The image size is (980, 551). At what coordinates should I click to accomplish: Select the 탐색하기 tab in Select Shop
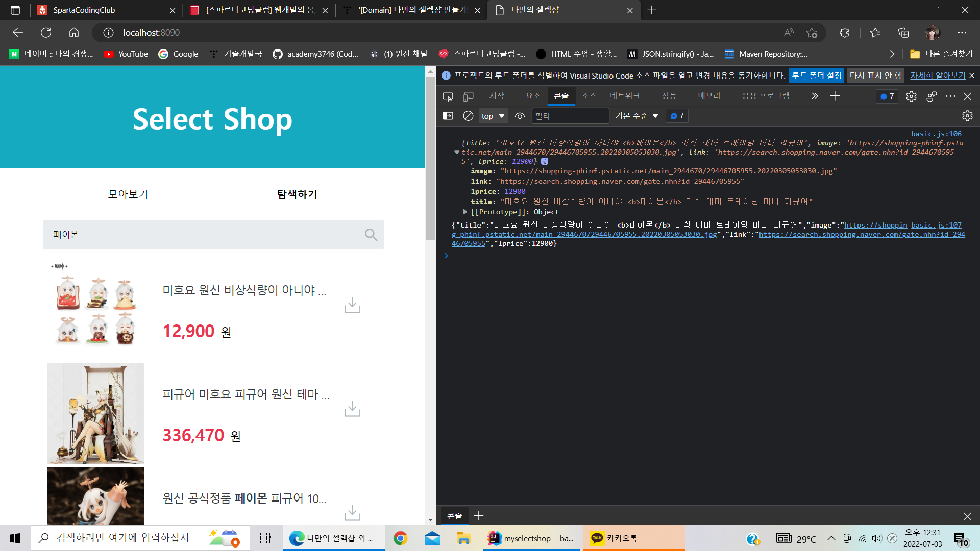[297, 194]
